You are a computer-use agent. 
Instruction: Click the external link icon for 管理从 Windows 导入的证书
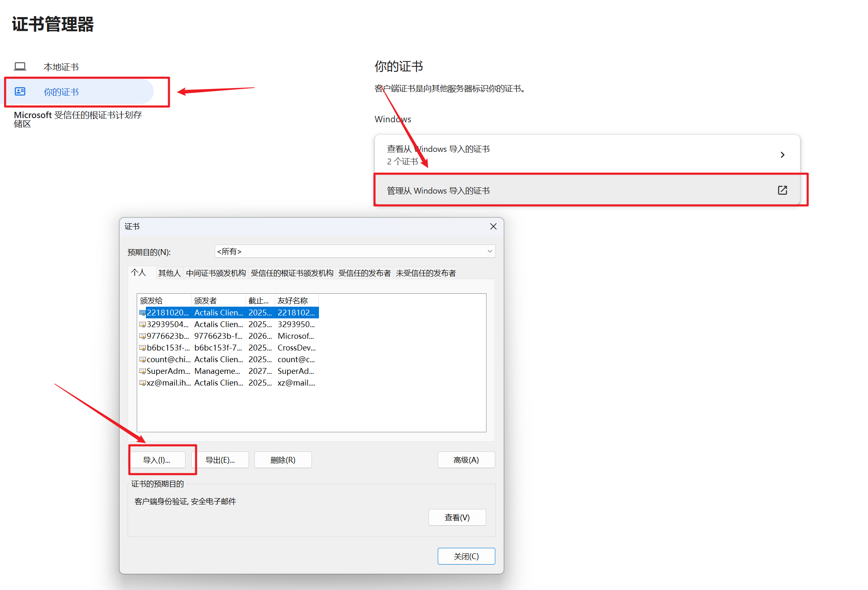(x=782, y=190)
